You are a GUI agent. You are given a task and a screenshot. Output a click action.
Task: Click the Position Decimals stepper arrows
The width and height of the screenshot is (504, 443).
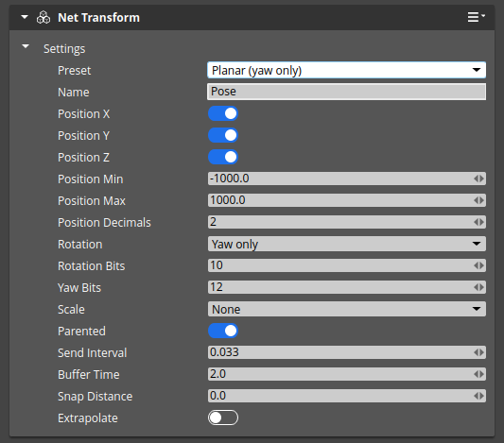(x=478, y=222)
